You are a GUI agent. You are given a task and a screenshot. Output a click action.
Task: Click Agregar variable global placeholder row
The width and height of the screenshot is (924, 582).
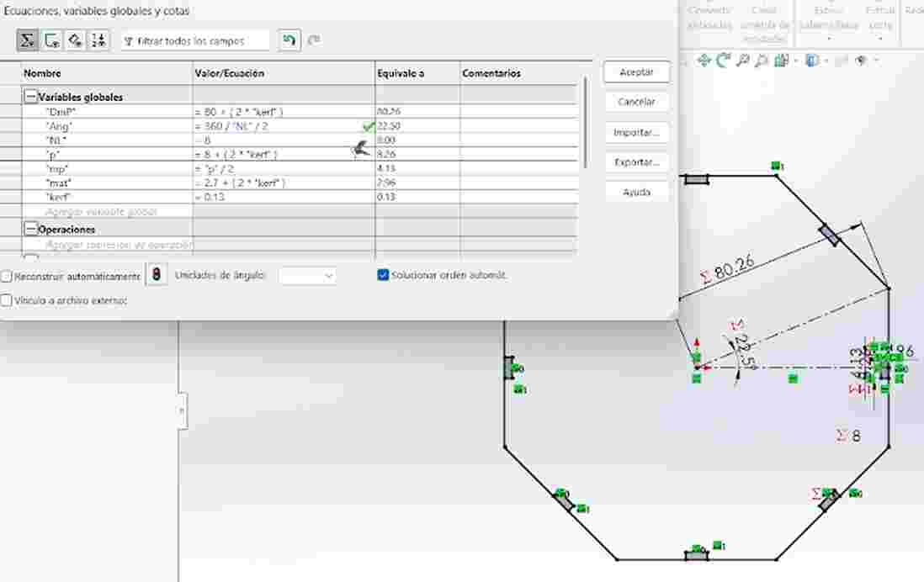click(107, 211)
